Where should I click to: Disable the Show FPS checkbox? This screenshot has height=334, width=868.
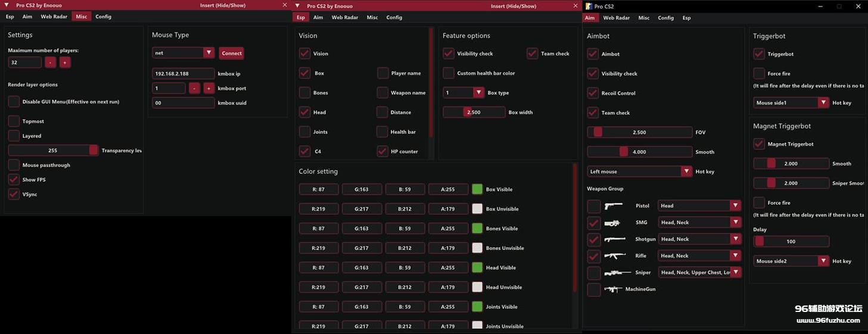pyautogui.click(x=14, y=180)
